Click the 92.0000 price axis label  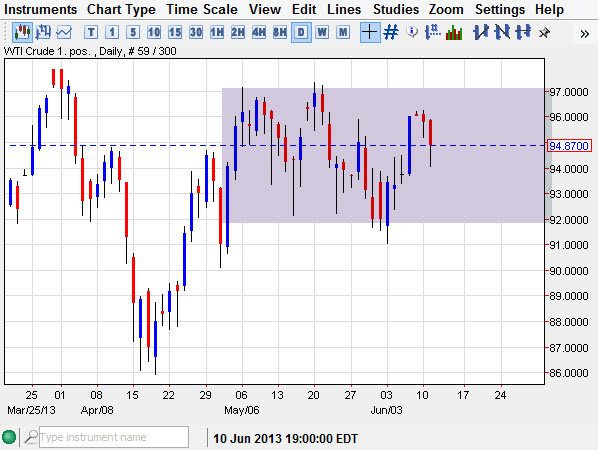(569, 220)
